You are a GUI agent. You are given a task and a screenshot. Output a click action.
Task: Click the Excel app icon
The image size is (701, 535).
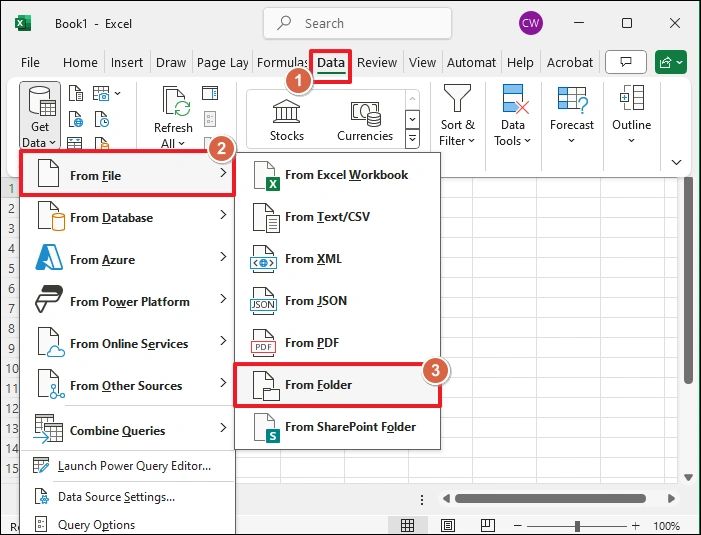tap(23, 23)
